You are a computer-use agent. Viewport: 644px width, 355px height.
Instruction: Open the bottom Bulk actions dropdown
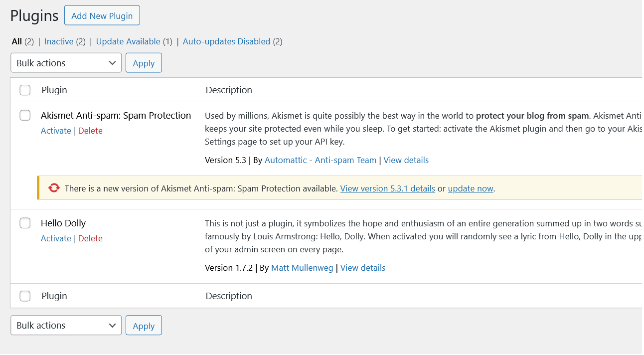click(x=66, y=325)
